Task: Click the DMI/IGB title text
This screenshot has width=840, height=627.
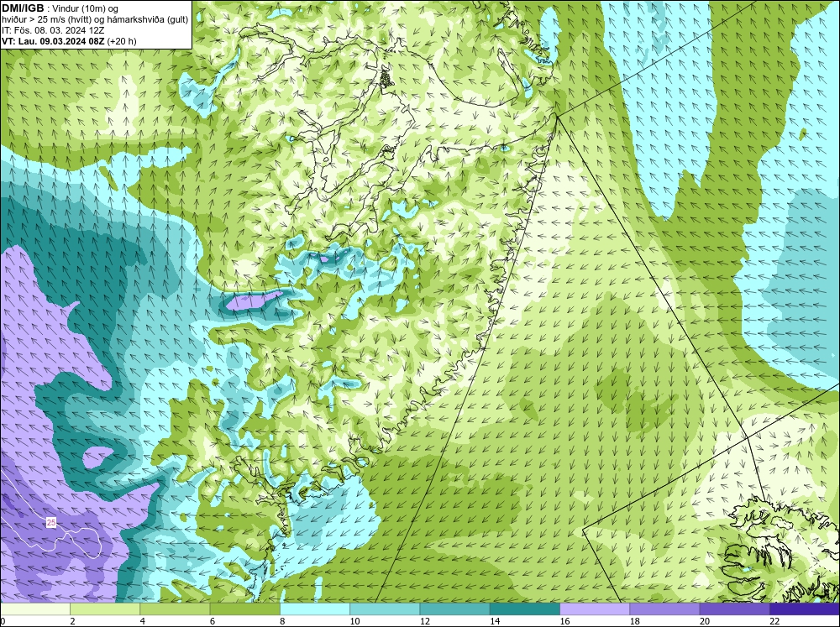Action: click(x=23, y=8)
